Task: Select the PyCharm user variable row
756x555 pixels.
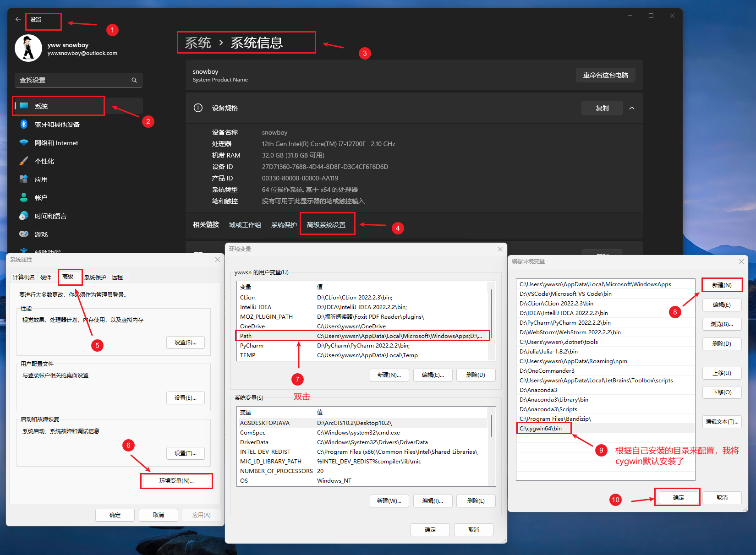Action: 363,345
